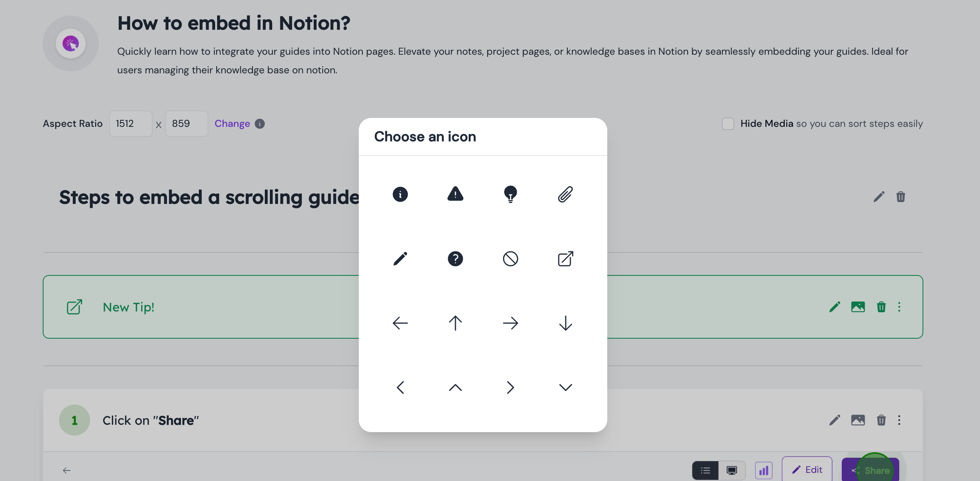Focus the aspect ratio width field 1512
Image resolution: width=980 pixels, height=481 pixels.
pos(131,124)
